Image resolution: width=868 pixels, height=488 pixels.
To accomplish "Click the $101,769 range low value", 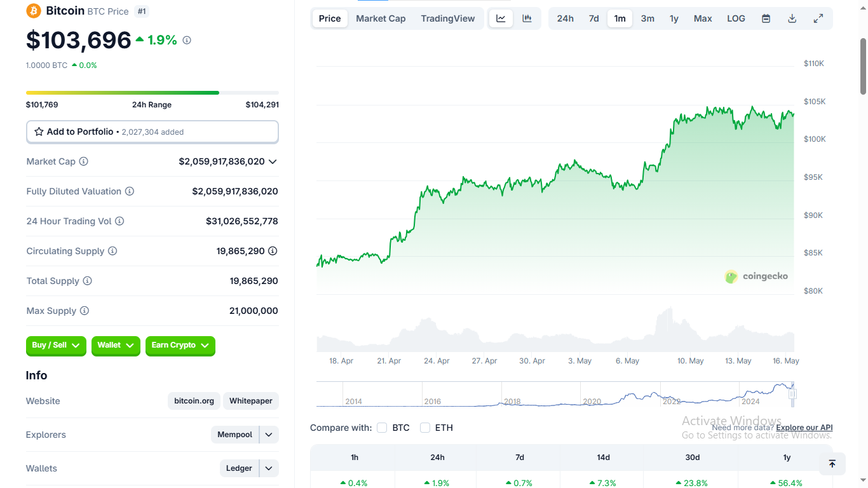I will click(42, 105).
